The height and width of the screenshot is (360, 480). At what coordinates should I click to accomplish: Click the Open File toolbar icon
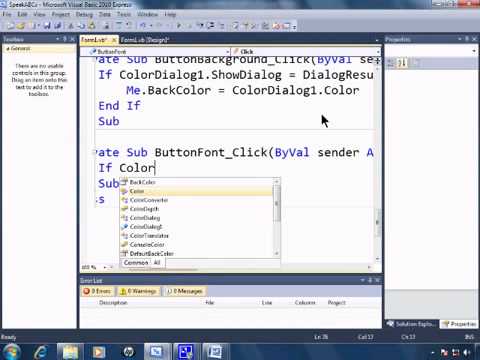21,26
